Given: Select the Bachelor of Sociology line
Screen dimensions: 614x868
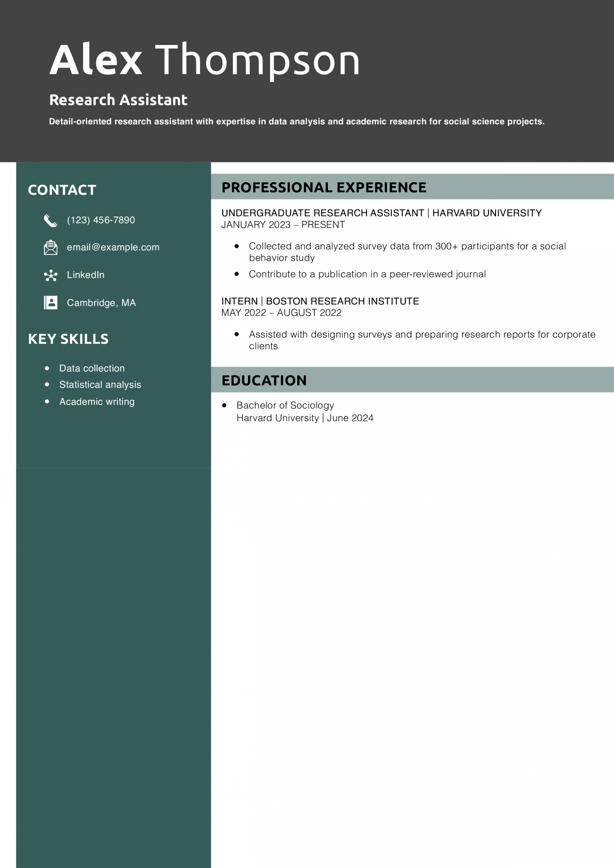Looking at the screenshot, I should tap(285, 405).
